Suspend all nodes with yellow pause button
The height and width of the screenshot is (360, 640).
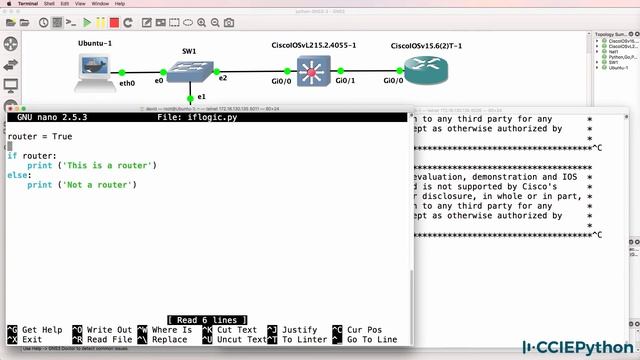[x=100, y=23]
